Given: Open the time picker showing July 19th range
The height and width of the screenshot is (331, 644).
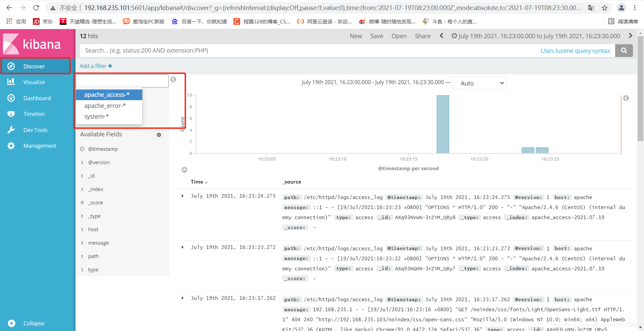Looking at the screenshot, I should [536, 36].
